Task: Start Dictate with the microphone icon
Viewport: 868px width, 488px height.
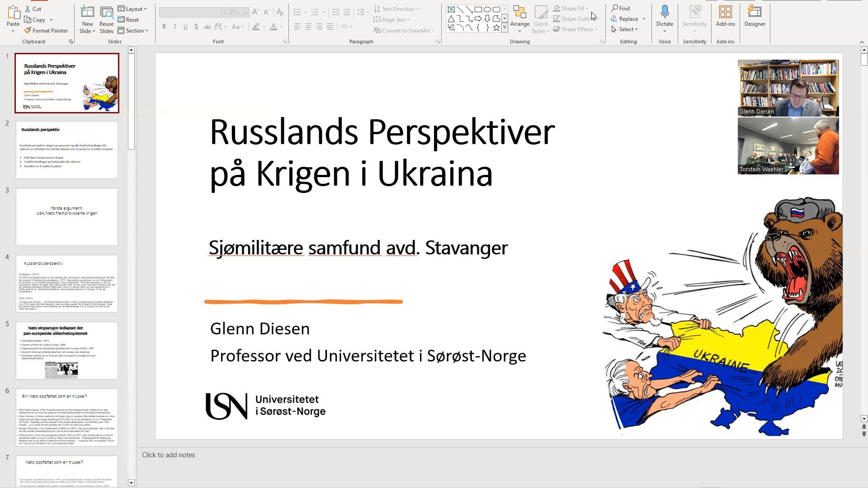Action: pyautogui.click(x=665, y=12)
